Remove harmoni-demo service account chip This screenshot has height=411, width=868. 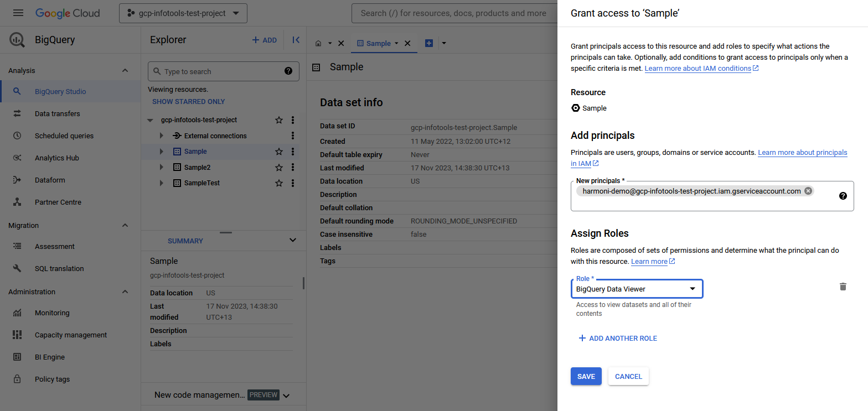tap(808, 191)
